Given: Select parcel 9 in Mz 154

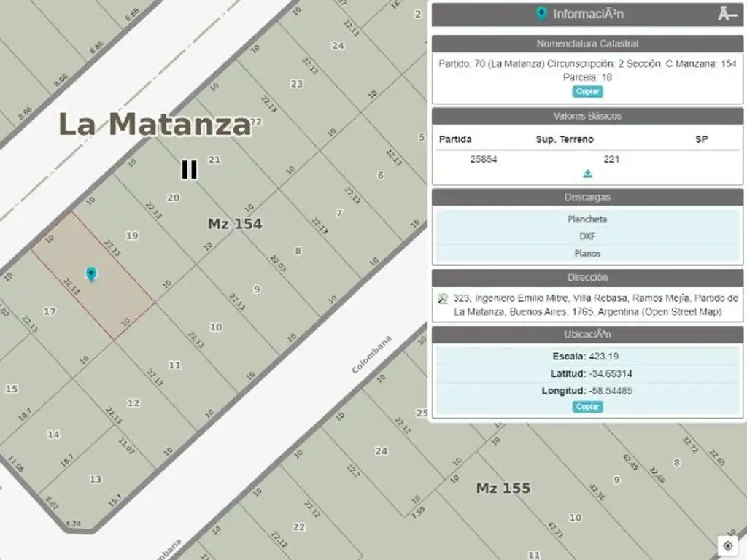Looking at the screenshot, I should click(257, 289).
